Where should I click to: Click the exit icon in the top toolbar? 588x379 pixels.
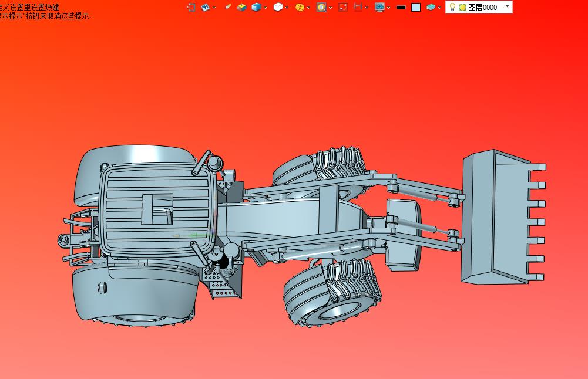(191, 7)
